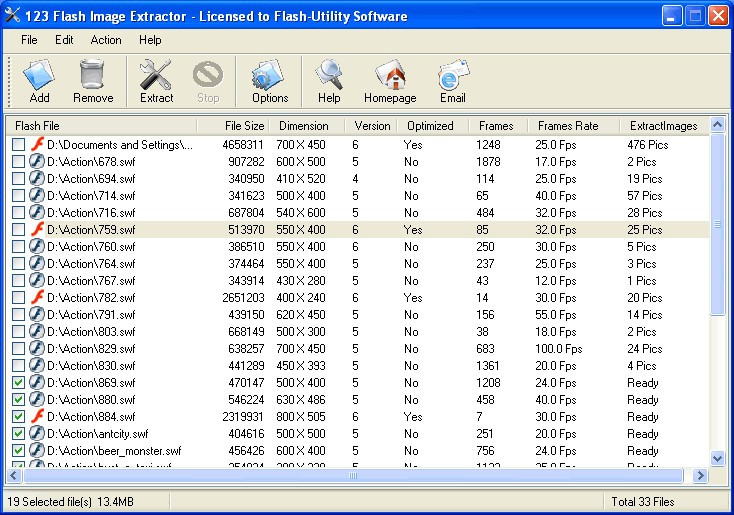
Task: Click the Remove trash can icon
Action: pos(92,74)
